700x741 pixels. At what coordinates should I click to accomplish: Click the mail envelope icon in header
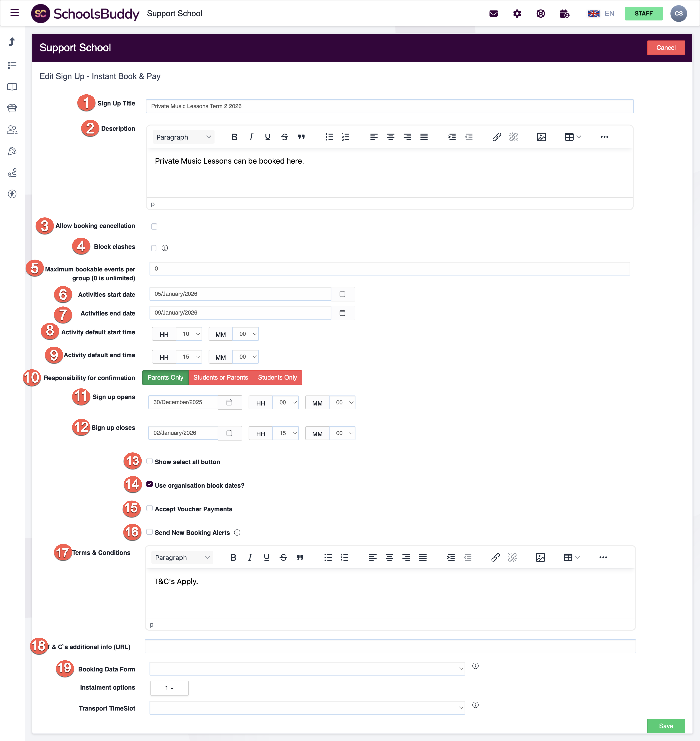pyautogui.click(x=493, y=14)
